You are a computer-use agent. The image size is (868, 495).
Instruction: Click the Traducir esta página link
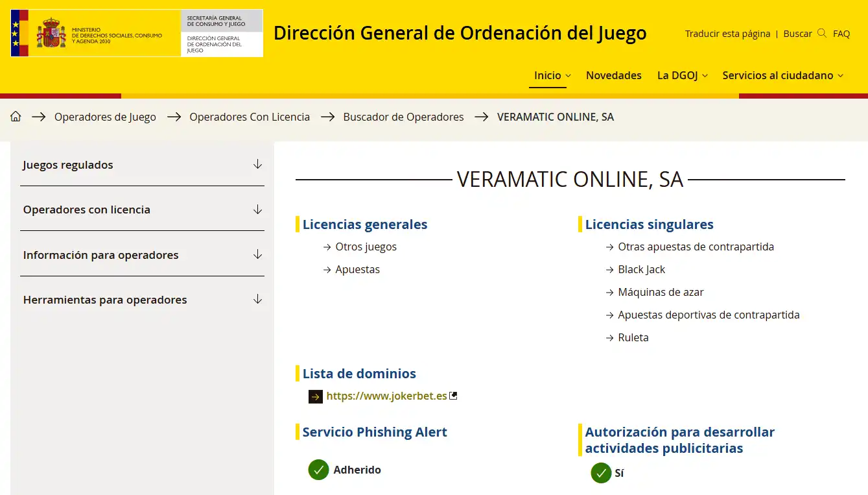click(x=727, y=34)
